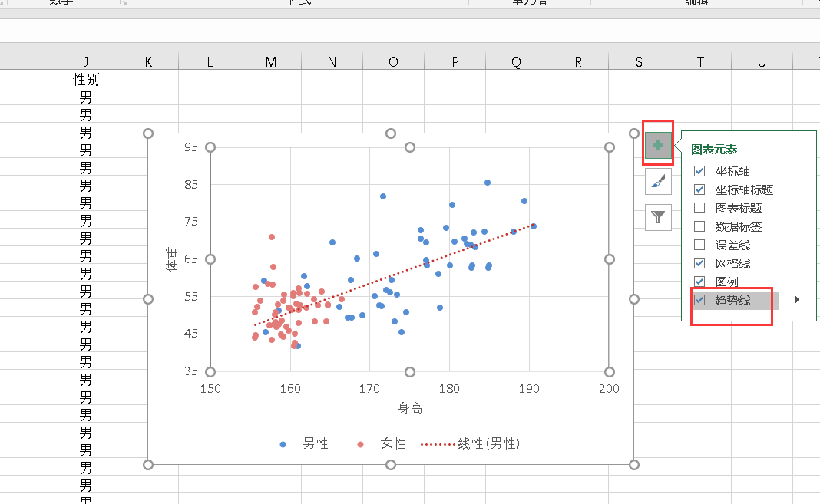Click the 身高 axis title
The image size is (820, 504).
tap(410, 407)
